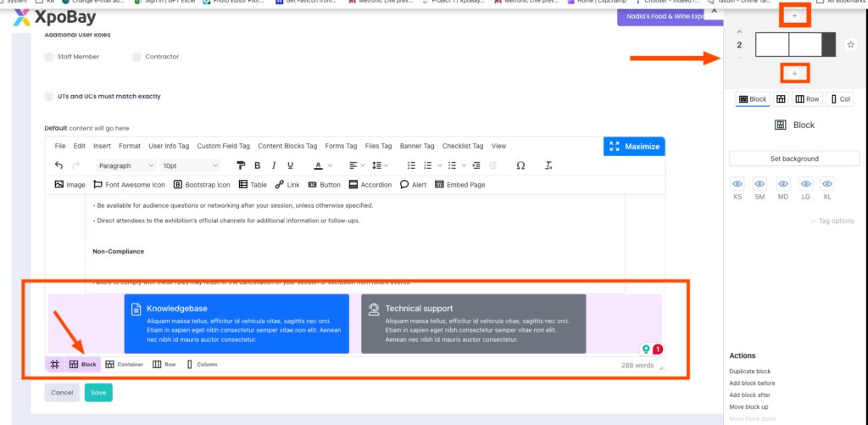Click the undo arrow in the editor
Screen dimensions: 868x425
(58, 165)
